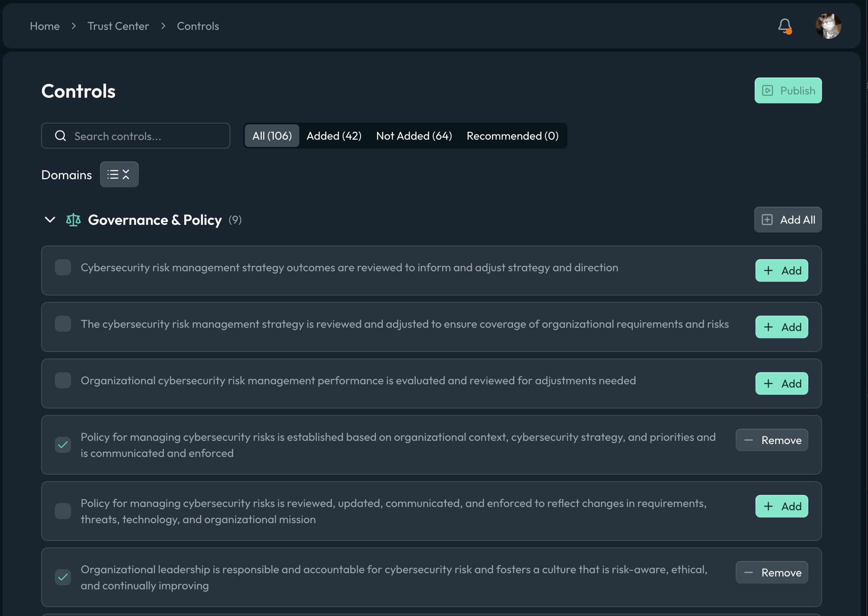This screenshot has height=616, width=868.
Task: Switch to the Added (42) tab
Action: click(334, 136)
